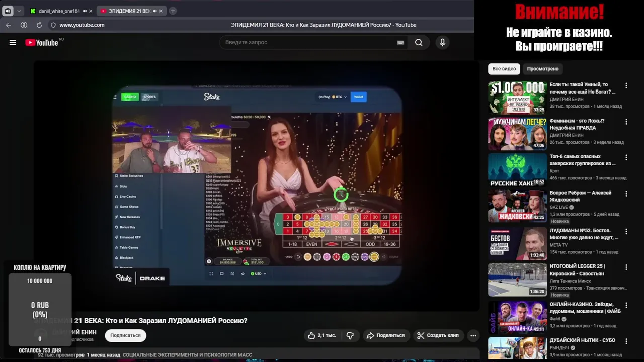Open 'Вопрос Ребром — Алексей Жидковский' title

581,196
